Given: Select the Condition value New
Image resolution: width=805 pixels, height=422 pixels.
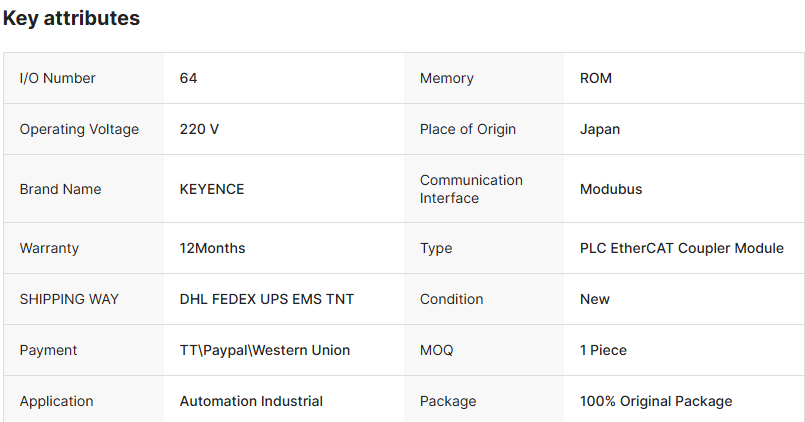Looking at the screenshot, I should pos(594,299).
